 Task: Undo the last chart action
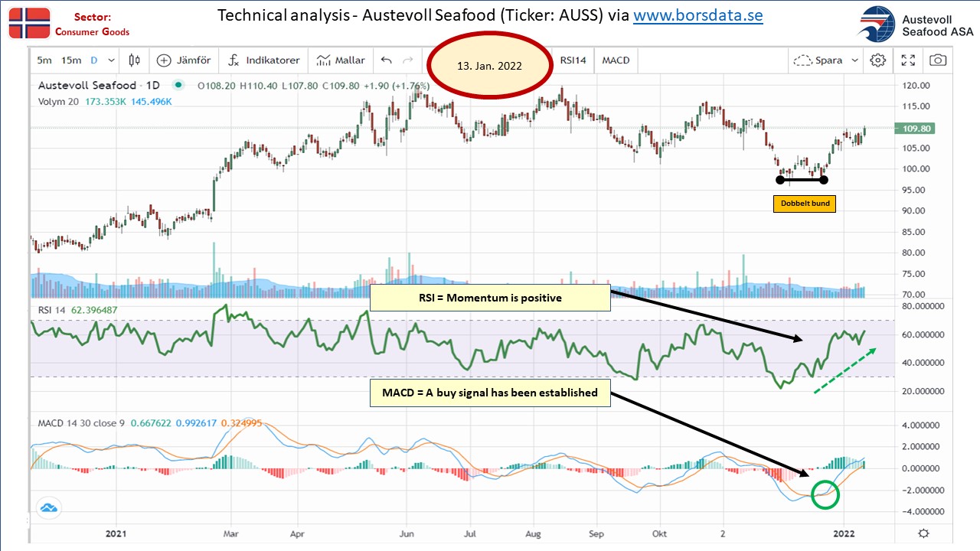386,60
